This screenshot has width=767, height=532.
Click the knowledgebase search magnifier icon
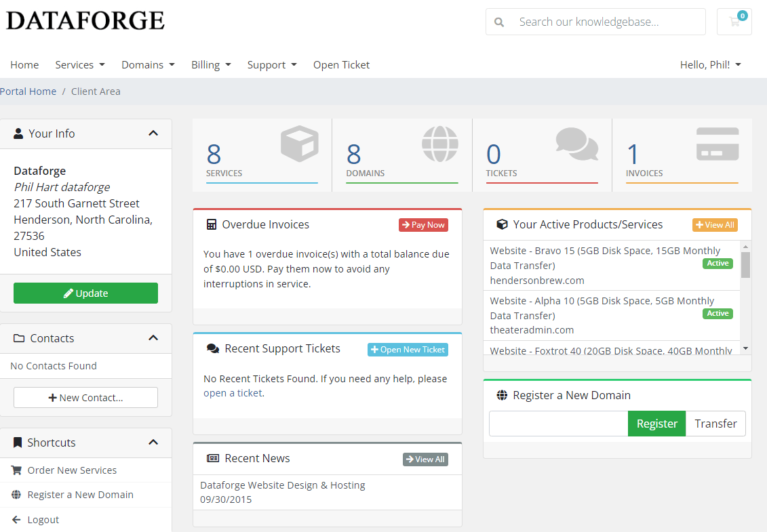tap(499, 22)
